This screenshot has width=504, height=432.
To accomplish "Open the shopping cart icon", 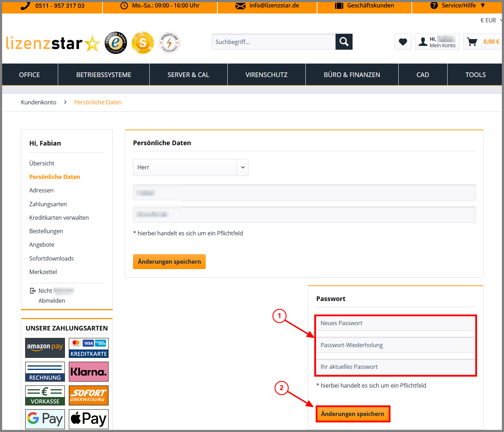I will (x=472, y=42).
